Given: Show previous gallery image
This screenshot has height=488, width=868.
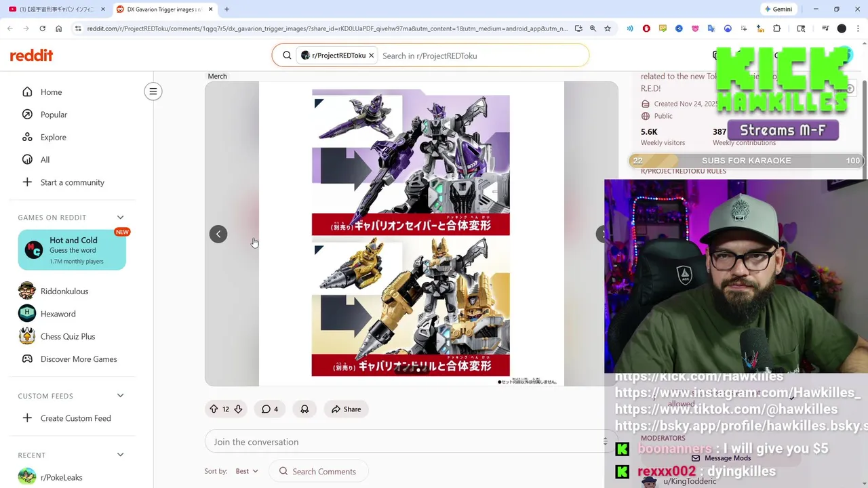Looking at the screenshot, I should pos(218,234).
